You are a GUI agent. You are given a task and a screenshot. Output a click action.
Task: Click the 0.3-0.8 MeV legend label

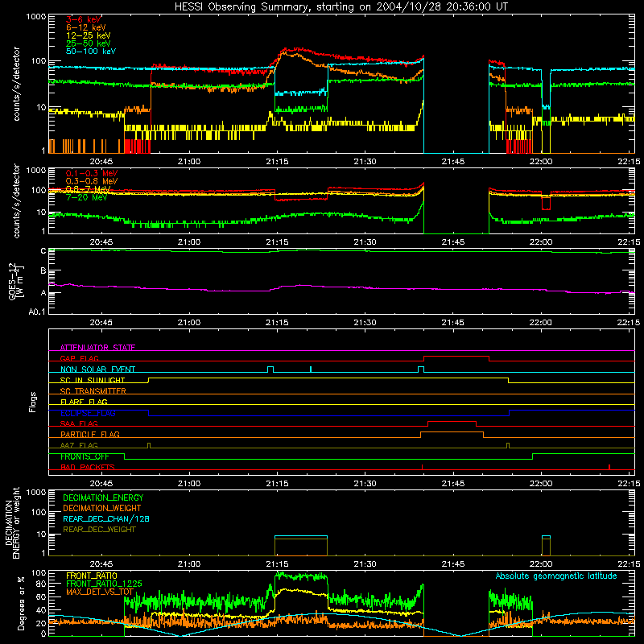92,181
